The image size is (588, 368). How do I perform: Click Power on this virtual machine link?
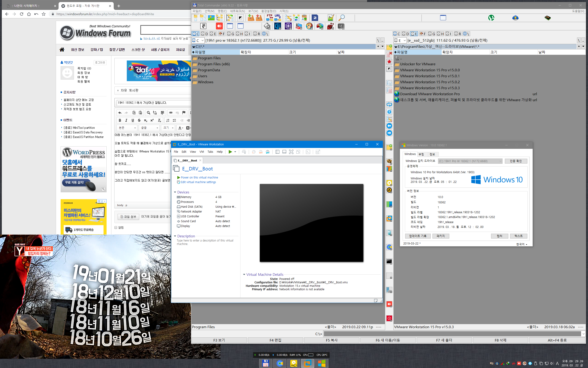pos(199,177)
